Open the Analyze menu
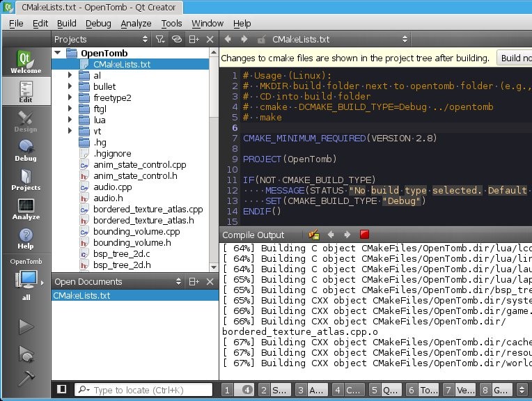Viewport: 532px width, 401px height. pyautogui.click(x=136, y=24)
